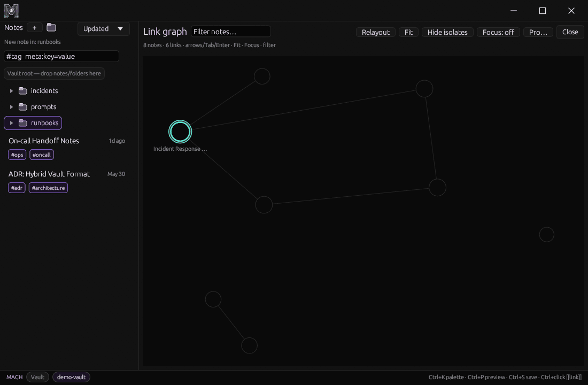
Task: Expand the incidents folder arrow
Action: (x=11, y=91)
